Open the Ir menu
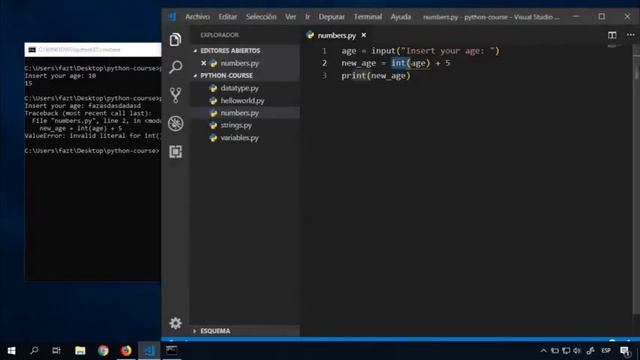640x360 pixels. 307,17
